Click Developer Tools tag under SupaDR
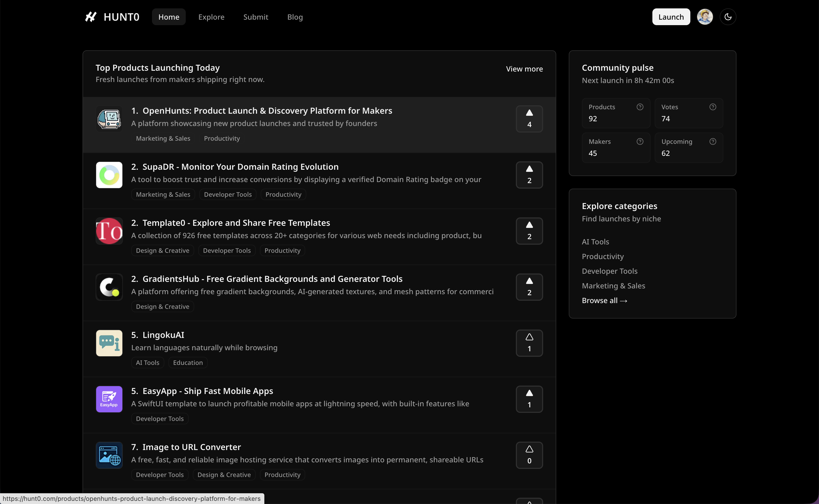The image size is (819, 504). pyautogui.click(x=228, y=194)
